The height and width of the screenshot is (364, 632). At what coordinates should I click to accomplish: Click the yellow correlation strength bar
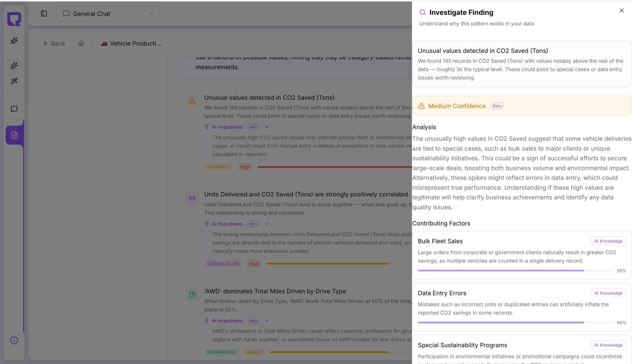pyautogui.click(x=327, y=263)
